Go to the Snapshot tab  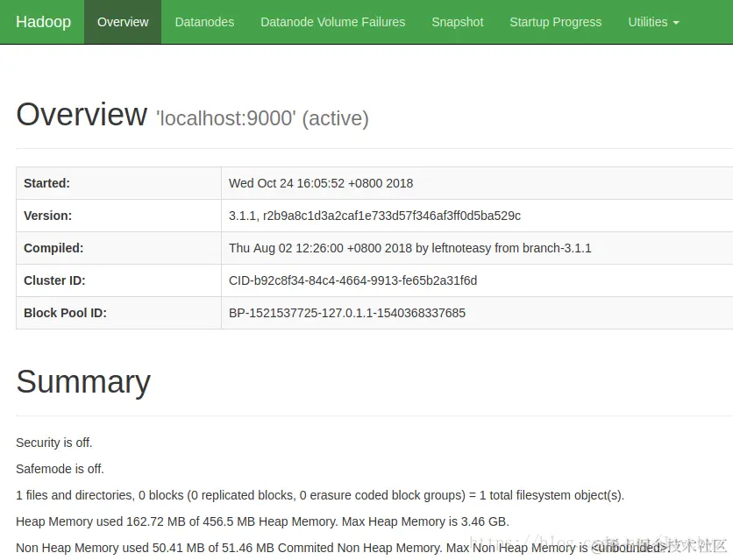pyautogui.click(x=457, y=22)
